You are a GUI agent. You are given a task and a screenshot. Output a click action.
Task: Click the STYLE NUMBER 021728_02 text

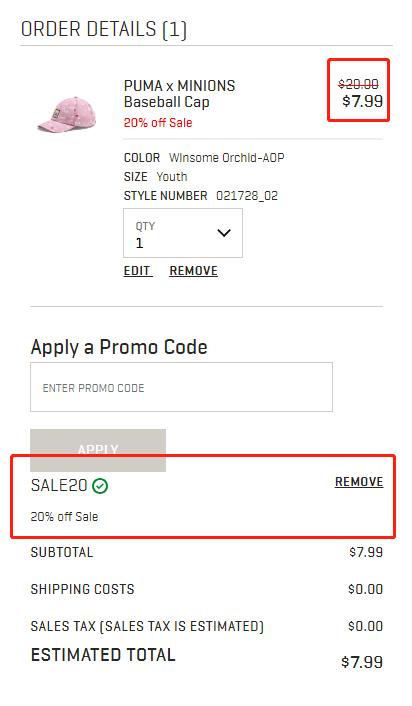point(201,196)
